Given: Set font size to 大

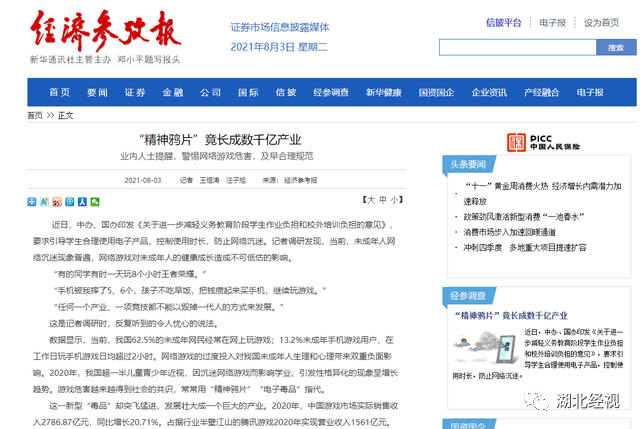Looking at the screenshot, I should pos(369,200).
